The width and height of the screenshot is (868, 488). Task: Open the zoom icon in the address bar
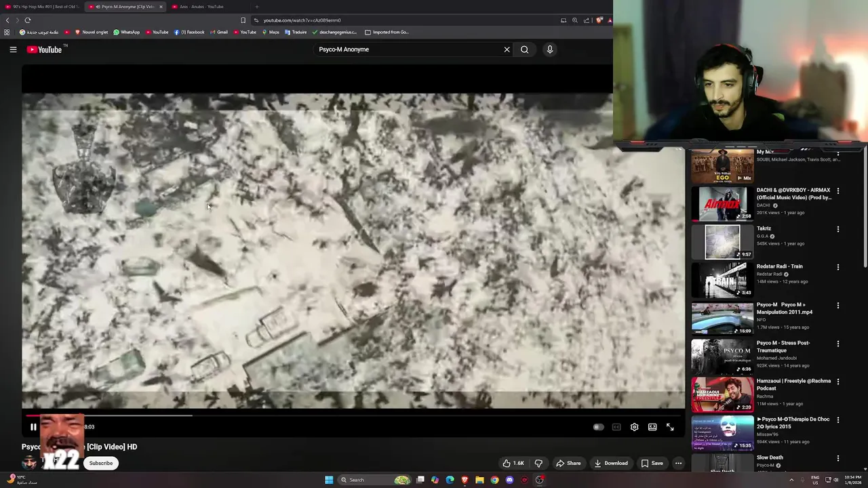click(575, 20)
